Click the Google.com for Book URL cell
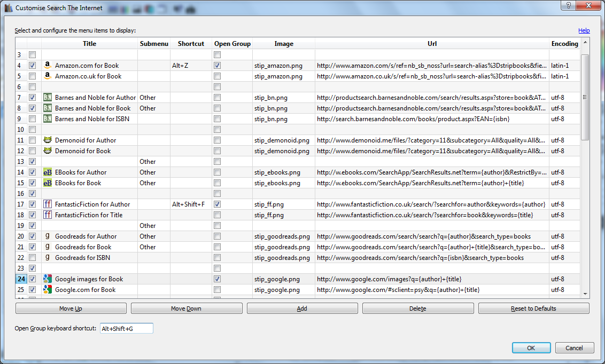 (x=432, y=290)
